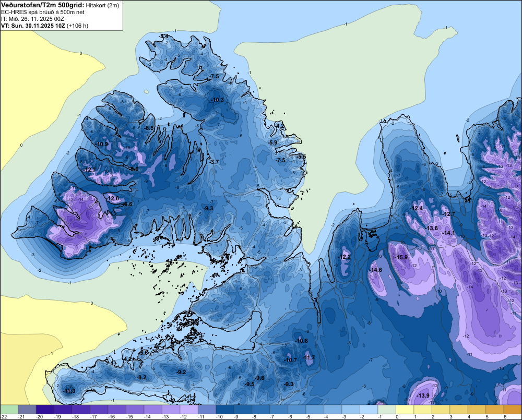Click the legend swatch above the -2 label
The image size is (522, 420).
(x=369, y=410)
